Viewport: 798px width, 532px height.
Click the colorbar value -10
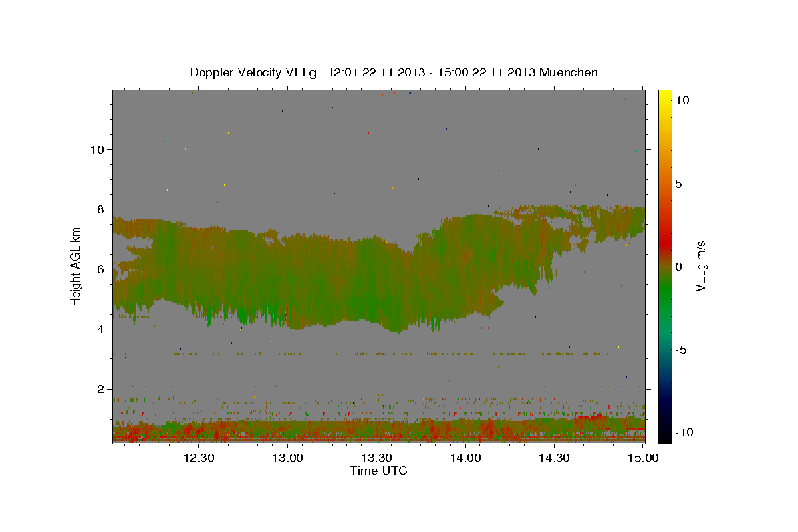click(x=684, y=433)
